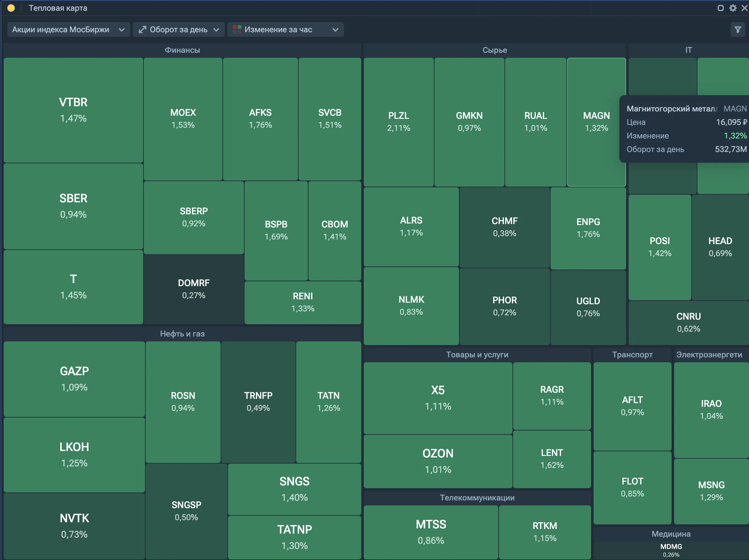Screen dimensions: 749x560
Task: Select the TATN tile
Action: [x=328, y=402]
